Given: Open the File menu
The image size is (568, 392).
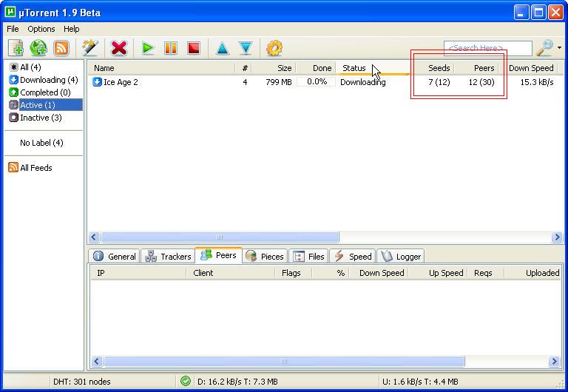Looking at the screenshot, I should pos(13,29).
